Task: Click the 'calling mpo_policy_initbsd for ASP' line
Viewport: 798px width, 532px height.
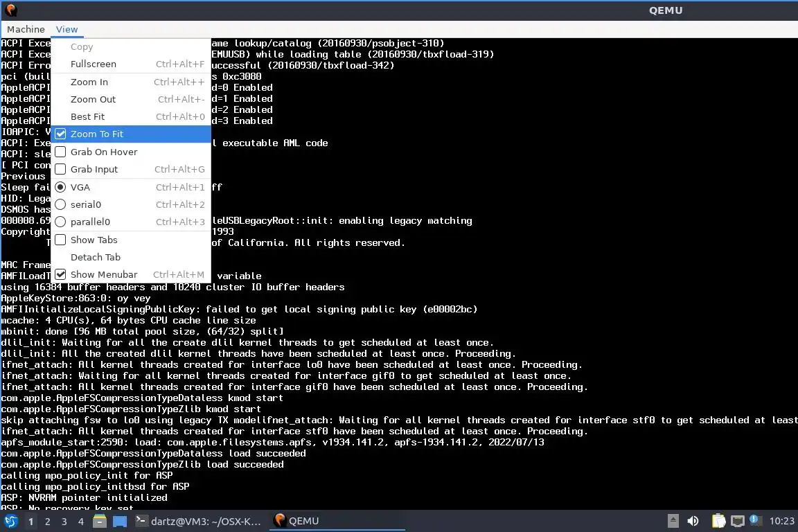Action: point(95,486)
